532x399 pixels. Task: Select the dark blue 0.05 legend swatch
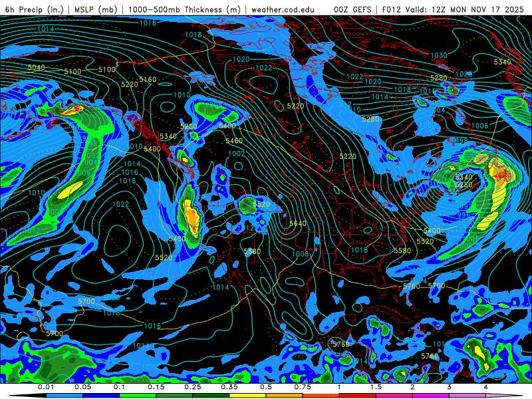[101, 396]
